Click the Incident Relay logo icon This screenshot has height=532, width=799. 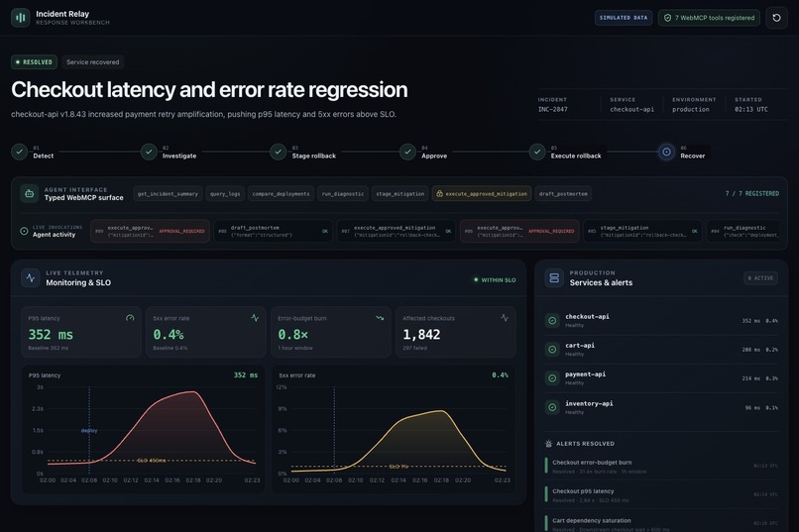click(x=21, y=17)
